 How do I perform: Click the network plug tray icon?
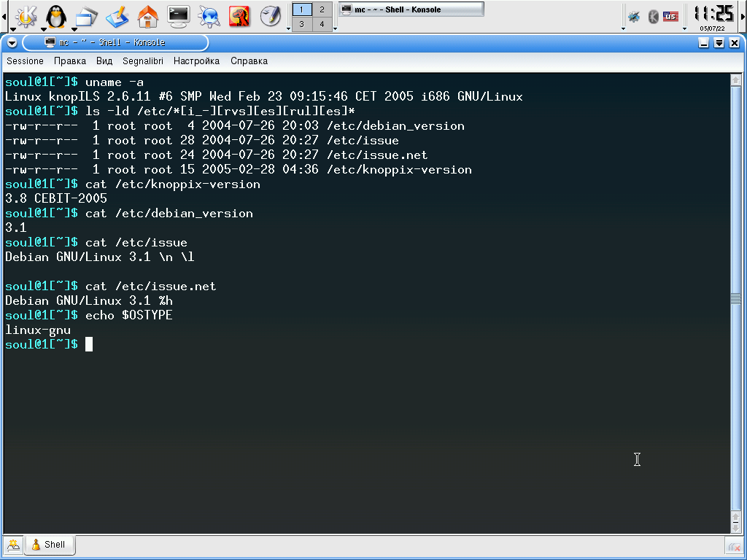tap(634, 17)
